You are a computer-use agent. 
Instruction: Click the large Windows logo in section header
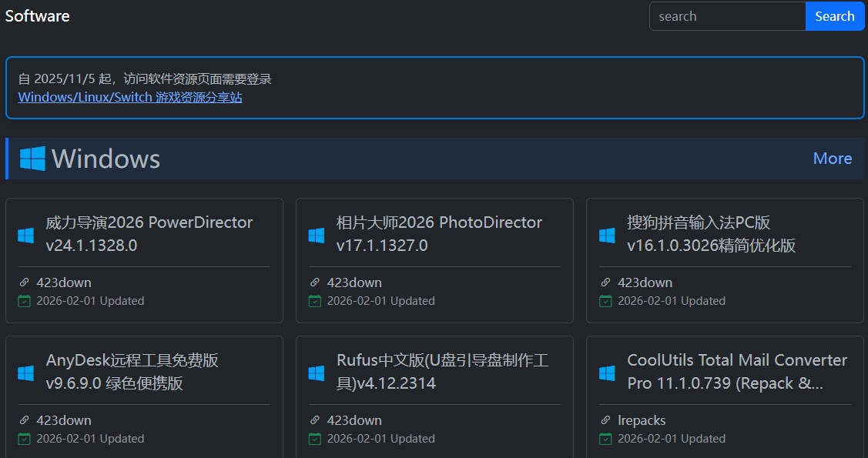(x=32, y=159)
